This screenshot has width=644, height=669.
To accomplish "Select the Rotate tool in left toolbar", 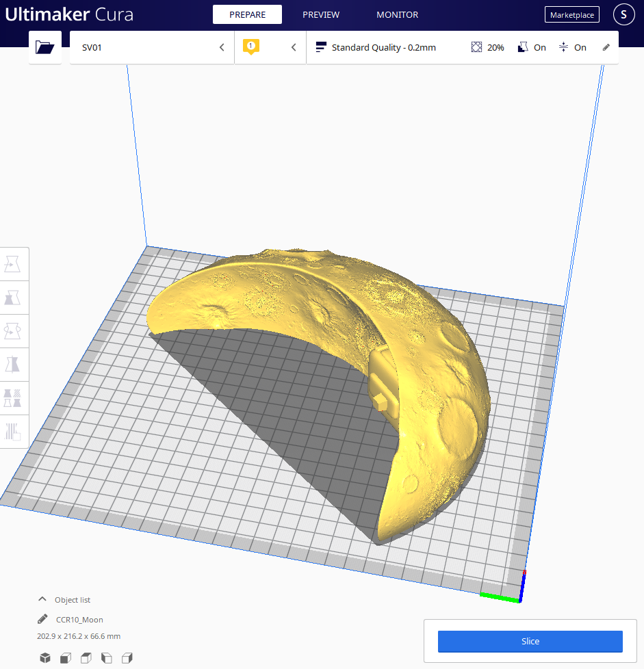I will 12,331.
